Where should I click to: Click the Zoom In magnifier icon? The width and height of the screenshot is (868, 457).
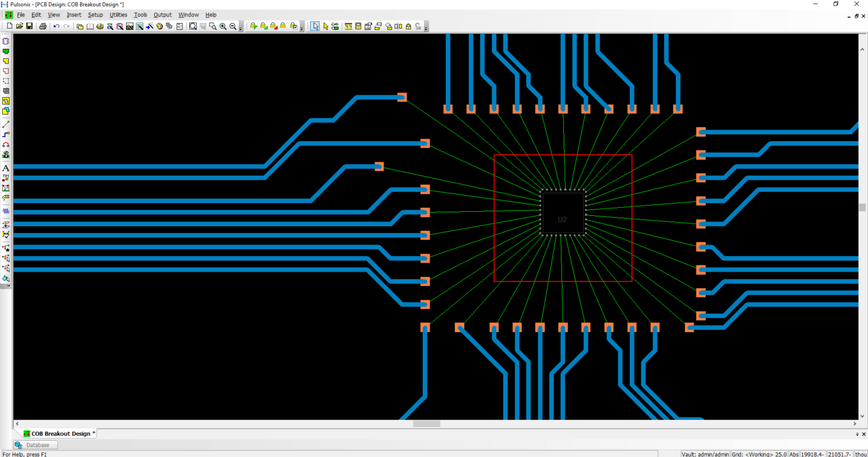click(x=223, y=26)
